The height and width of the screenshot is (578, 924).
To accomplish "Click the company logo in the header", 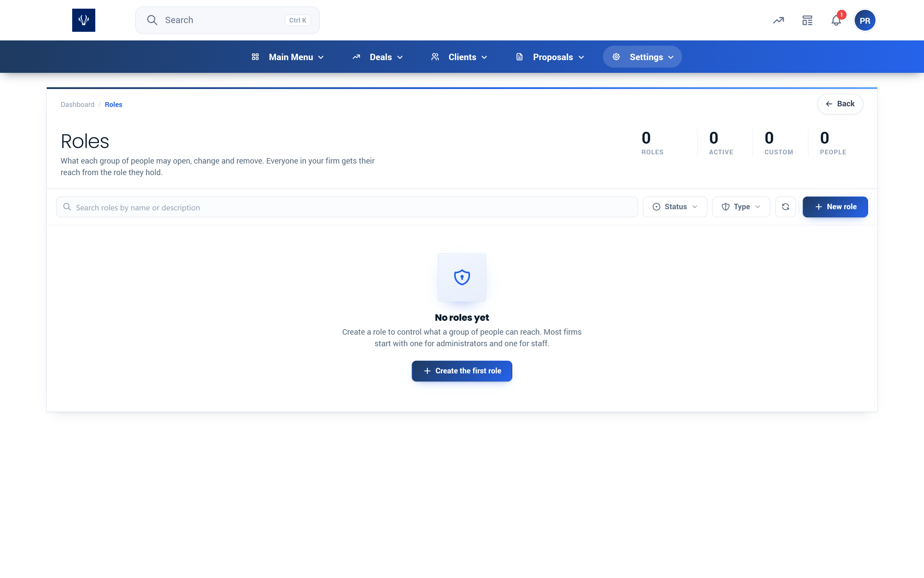I will tap(84, 20).
